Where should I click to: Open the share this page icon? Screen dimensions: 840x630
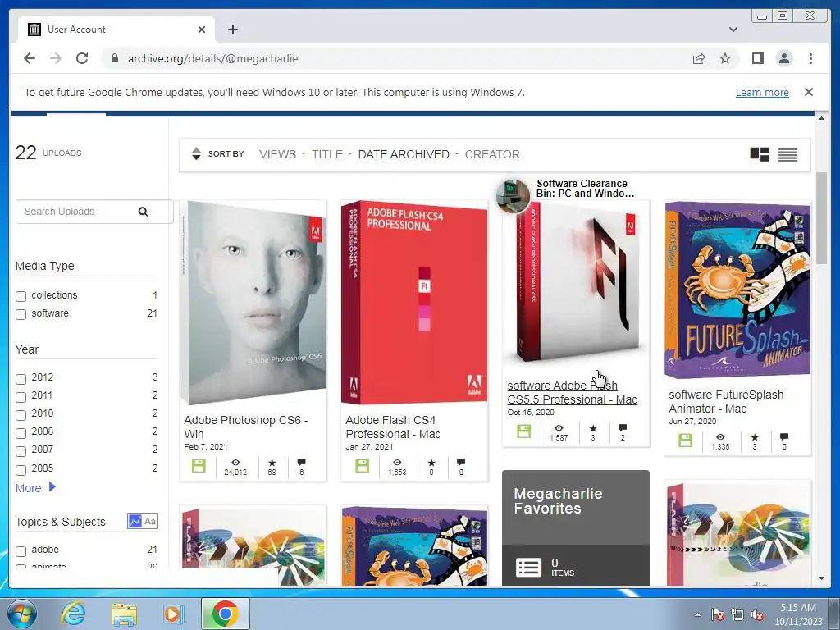pyautogui.click(x=699, y=58)
